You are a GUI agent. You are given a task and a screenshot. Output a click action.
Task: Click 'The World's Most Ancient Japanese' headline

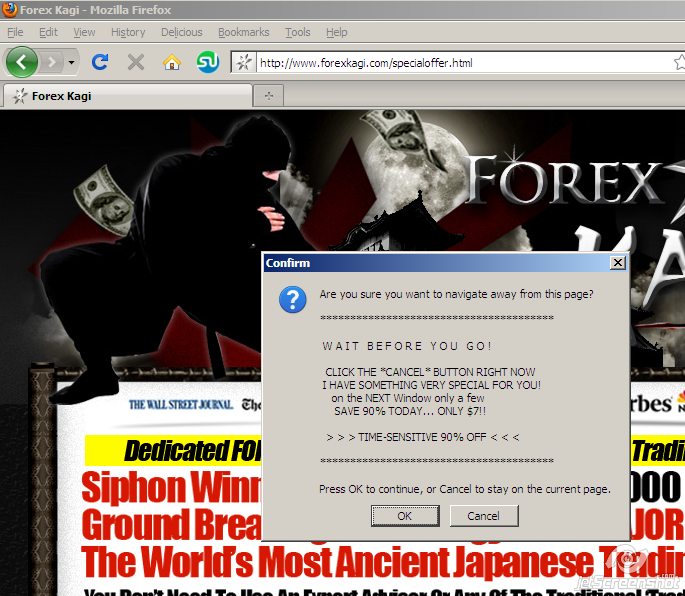coord(337,563)
